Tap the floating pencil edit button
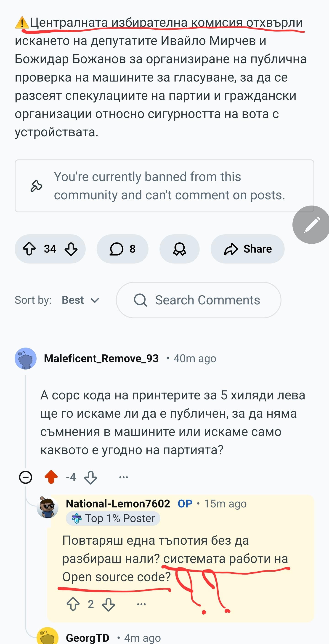The height and width of the screenshot is (644, 329). (311, 225)
